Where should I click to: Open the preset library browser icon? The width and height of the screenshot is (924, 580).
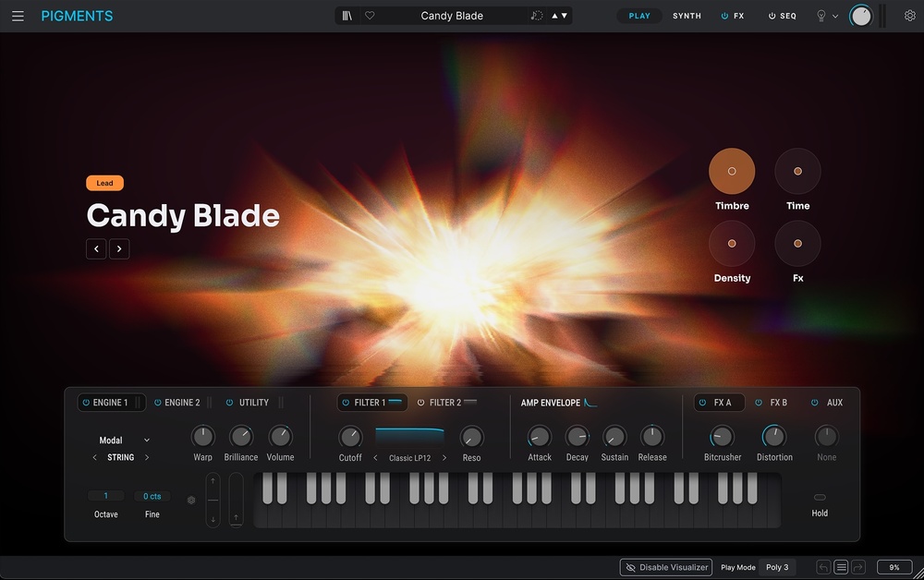346,16
